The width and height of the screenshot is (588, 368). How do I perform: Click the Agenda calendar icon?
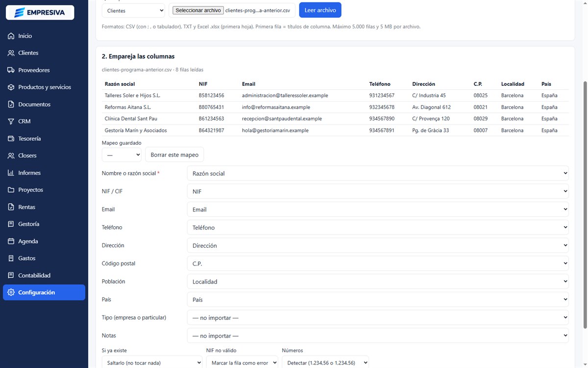point(11,241)
